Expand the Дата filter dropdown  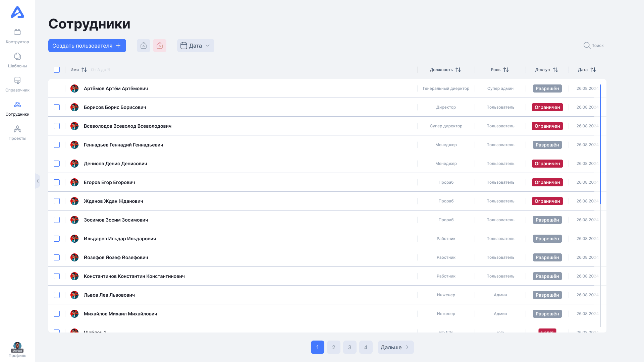(x=196, y=46)
